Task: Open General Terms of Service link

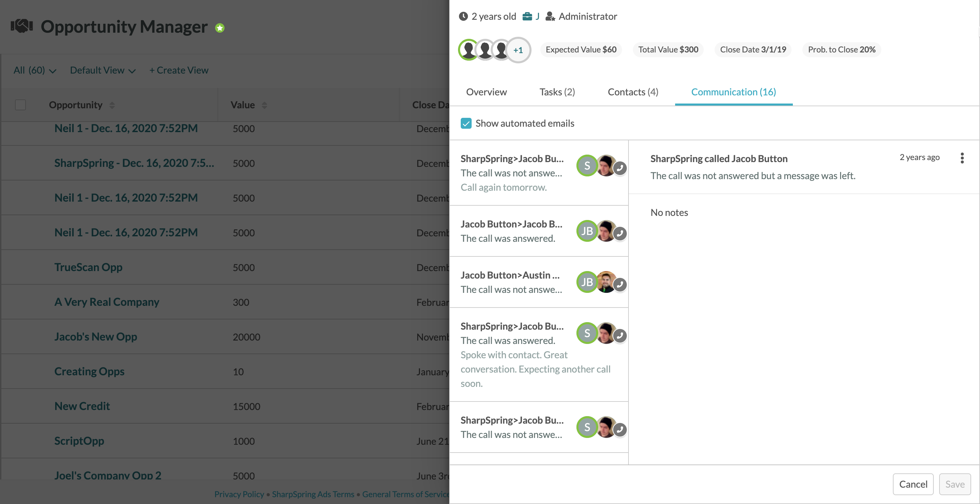Action: click(x=406, y=494)
